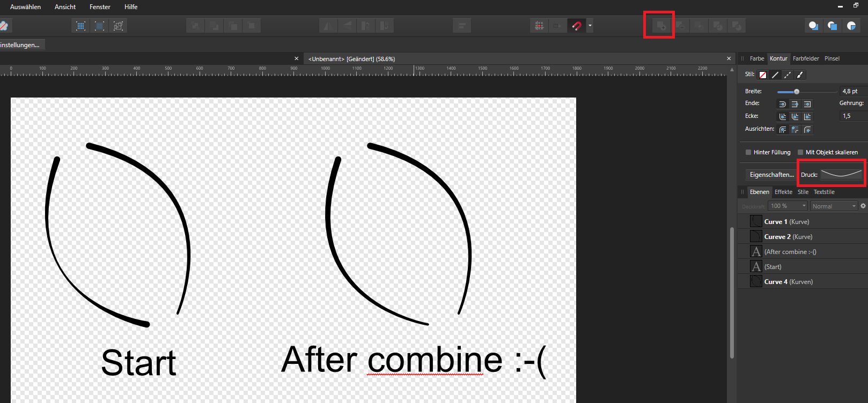This screenshot has width=868, height=403.
Task: Select the round join Ecke option
Action: tap(783, 116)
